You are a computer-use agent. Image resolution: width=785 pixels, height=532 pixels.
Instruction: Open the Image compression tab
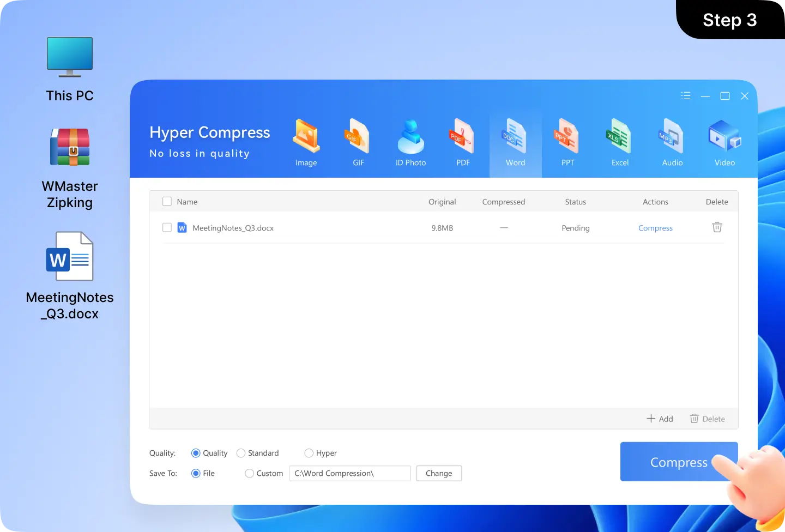click(x=306, y=143)
